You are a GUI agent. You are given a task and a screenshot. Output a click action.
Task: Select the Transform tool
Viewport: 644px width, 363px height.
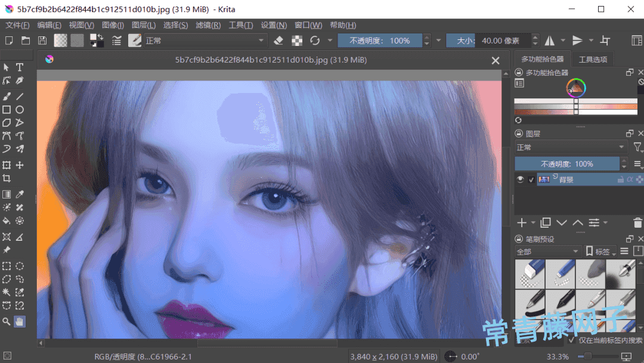[x=7, y=165]
